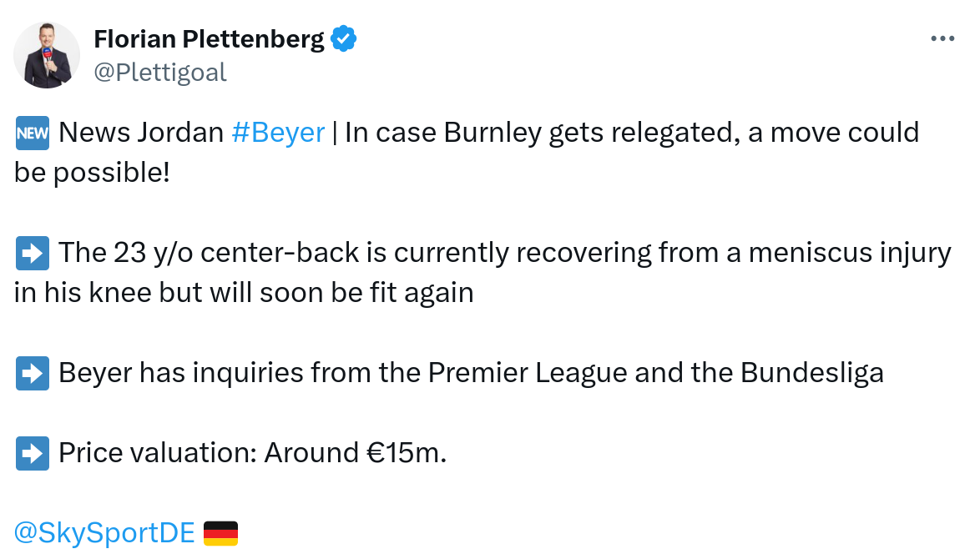The image size is (980, 559).
Task: Click the Florian Plettenberg display name
Action: [x=209, y=38]
